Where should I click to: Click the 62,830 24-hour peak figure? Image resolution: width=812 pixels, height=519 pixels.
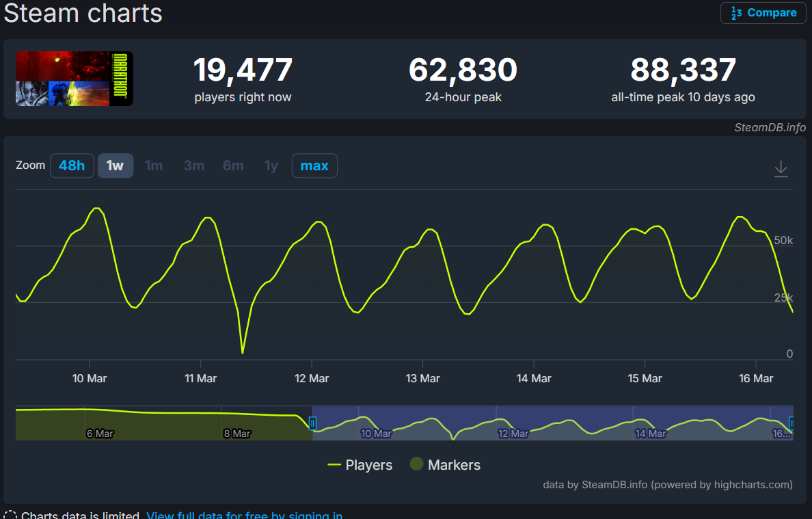(x=463, y=70)
